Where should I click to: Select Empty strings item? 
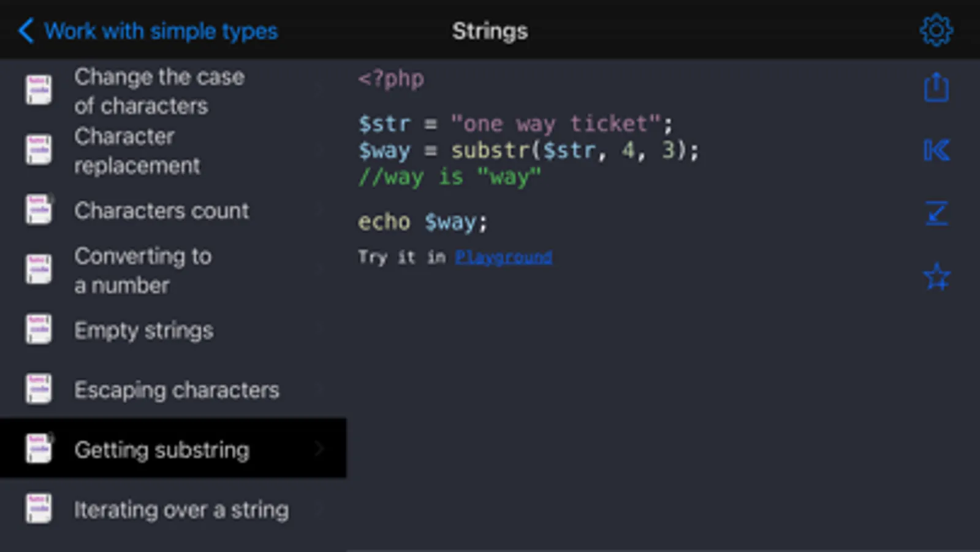[x=143, y=330]
